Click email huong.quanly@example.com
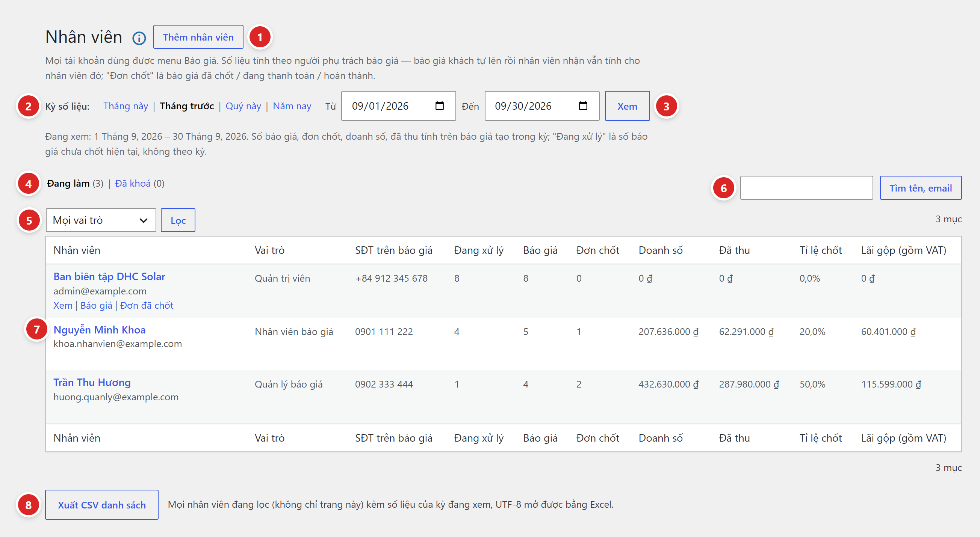 116,397
